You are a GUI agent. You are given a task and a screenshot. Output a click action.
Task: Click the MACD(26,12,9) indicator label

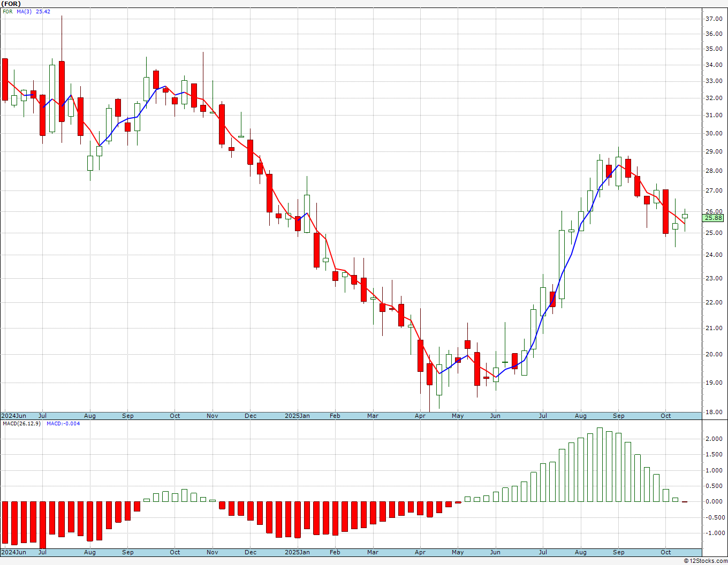click(x=21, y=424)
